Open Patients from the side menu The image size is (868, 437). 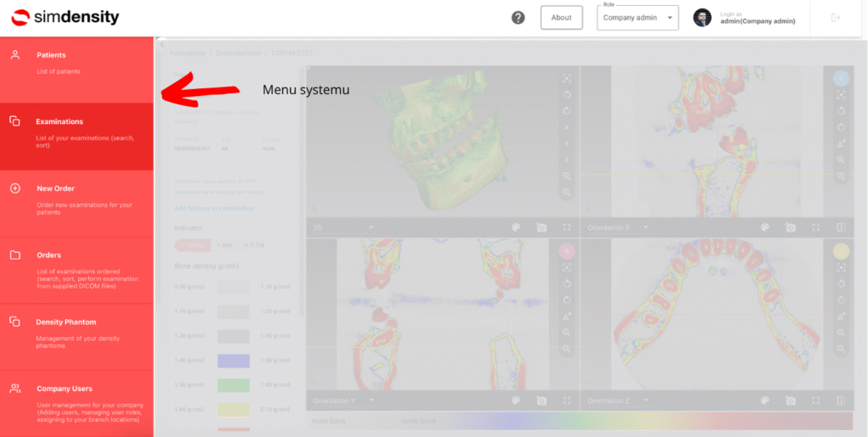(x=76, y=63)
